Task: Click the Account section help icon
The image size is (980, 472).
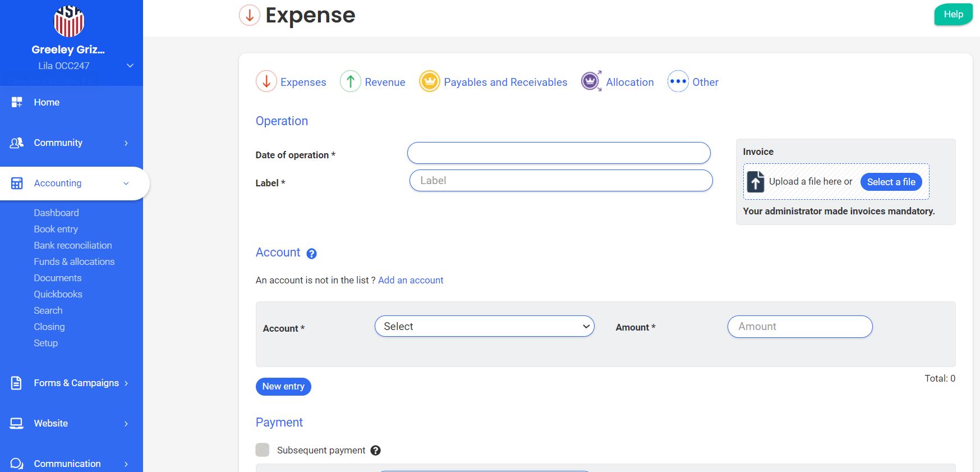Action: (312, 254)
